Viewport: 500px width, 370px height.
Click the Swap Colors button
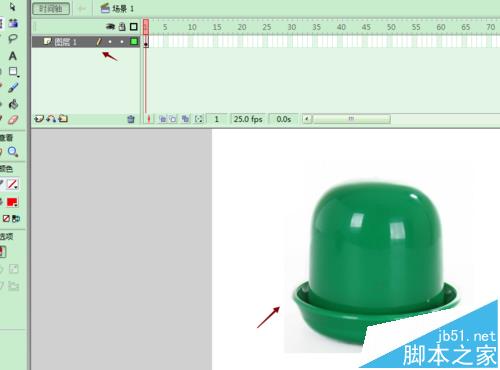pyautogui.click(x=16, y=219)
